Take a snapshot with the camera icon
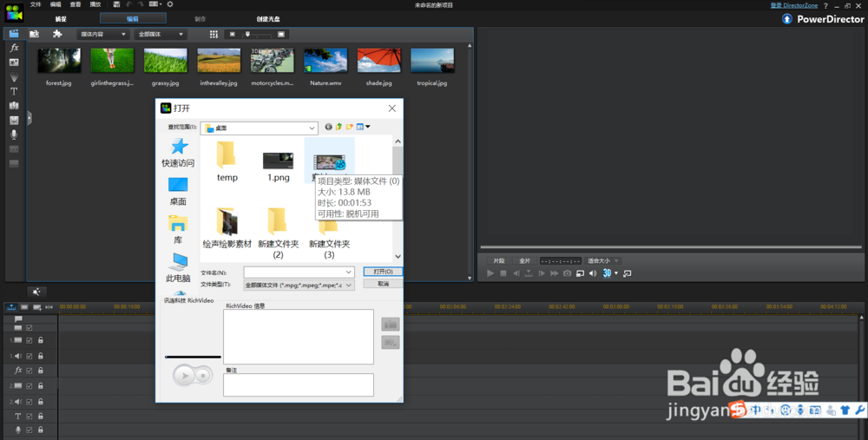Viewport: 868px width, 440px height. (x=567, y=273)
